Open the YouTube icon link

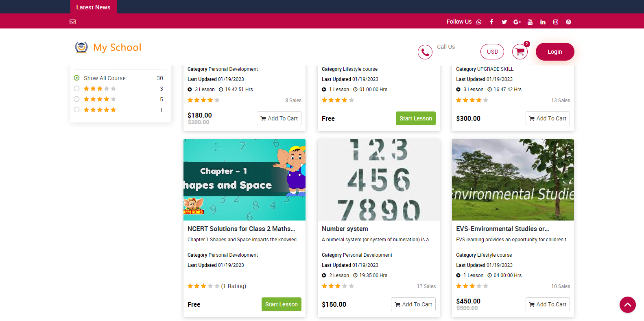tap(530, 22)
